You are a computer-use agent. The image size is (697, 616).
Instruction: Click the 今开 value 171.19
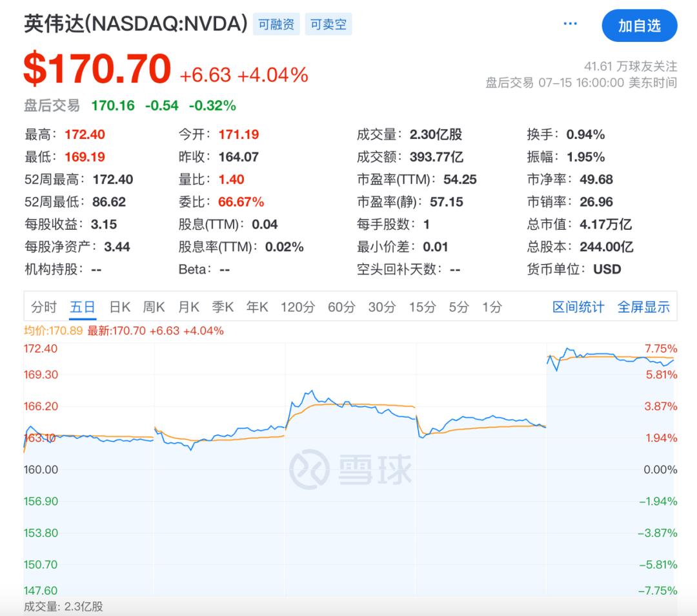tap(239, 134)
